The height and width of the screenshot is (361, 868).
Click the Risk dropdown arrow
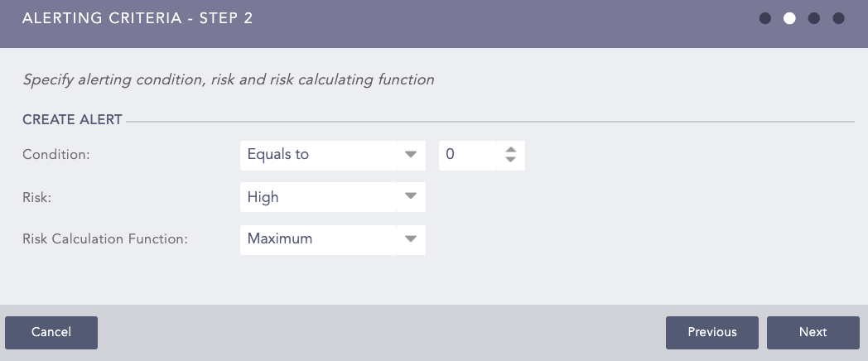point(410,197)
